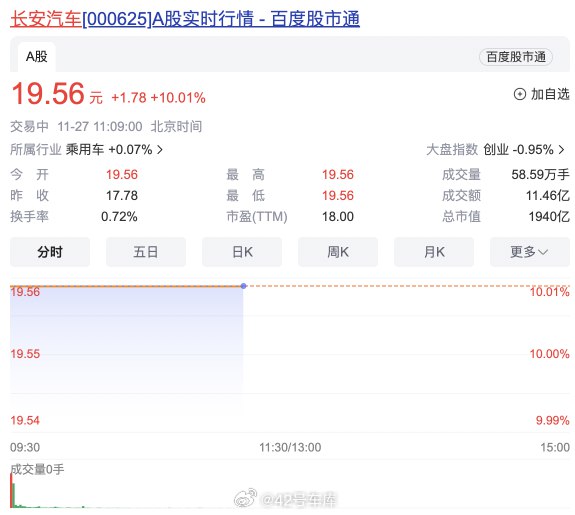Click 最低 value 19.56

[338, 196]
